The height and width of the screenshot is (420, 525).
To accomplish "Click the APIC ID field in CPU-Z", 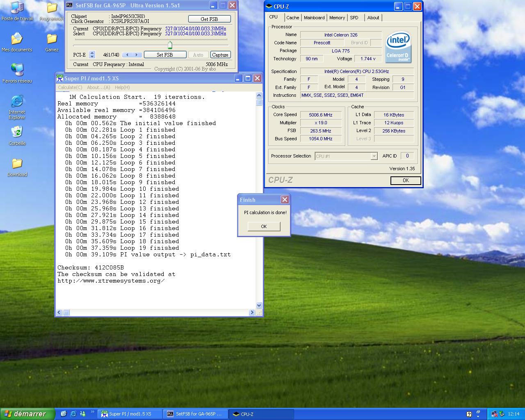I will click(x=407, y=156).
